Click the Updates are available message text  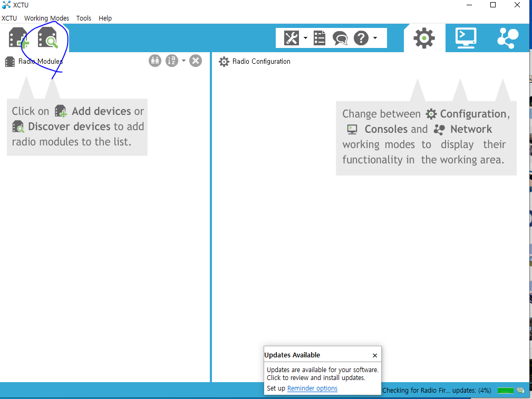point(322,374)
